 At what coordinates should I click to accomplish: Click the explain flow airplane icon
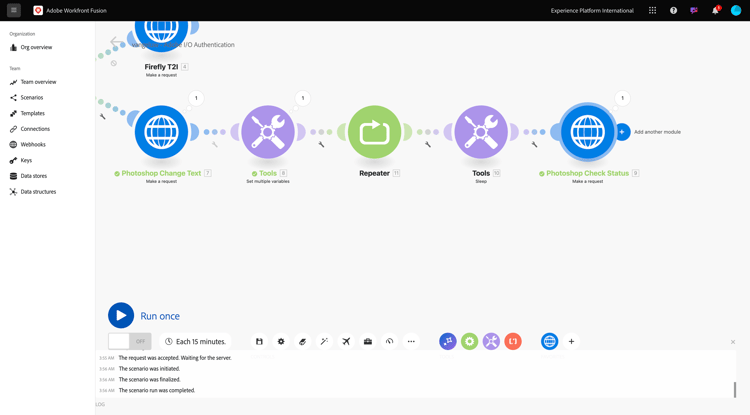click(x=346, y=341)
